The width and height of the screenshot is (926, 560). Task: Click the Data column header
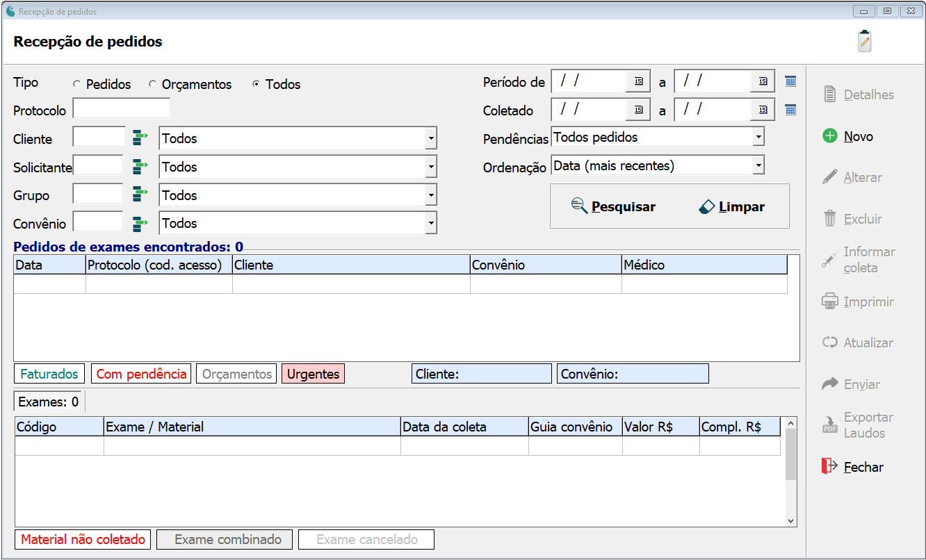[x=50, y=265]
